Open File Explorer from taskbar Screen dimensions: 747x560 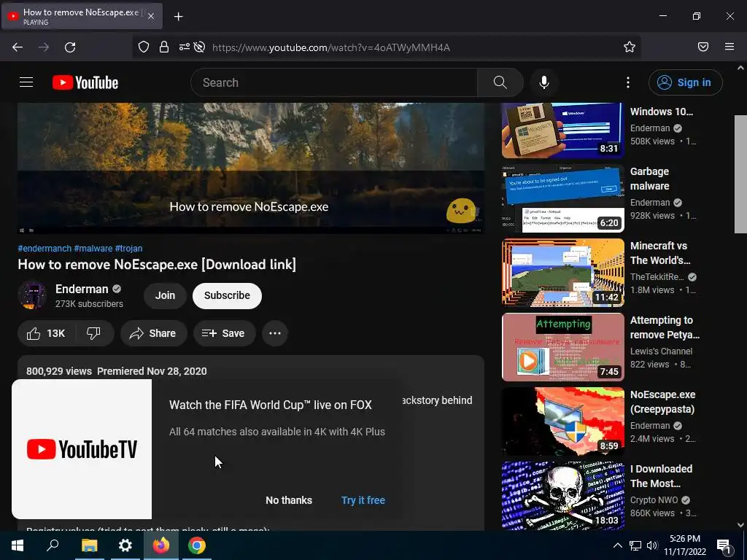coord(89,545)
